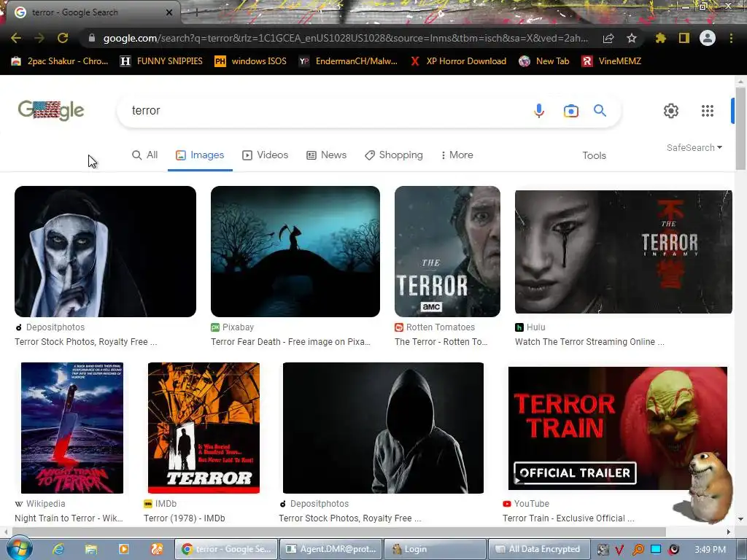
Task: Click the blue magnifier search button
Action: tap(600, 111)
